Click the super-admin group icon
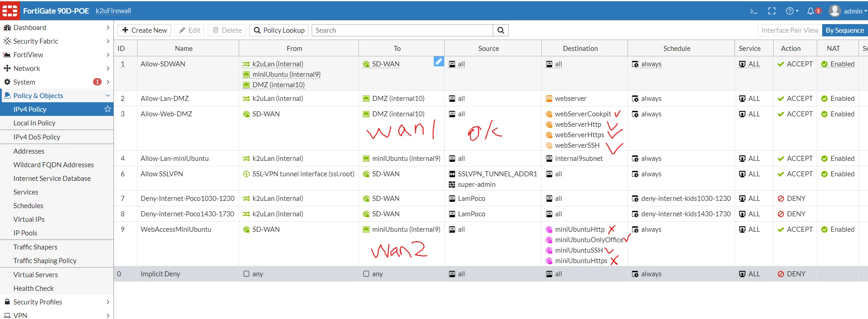The height and width of the screenshot is (319, 868). pos(452,184)
